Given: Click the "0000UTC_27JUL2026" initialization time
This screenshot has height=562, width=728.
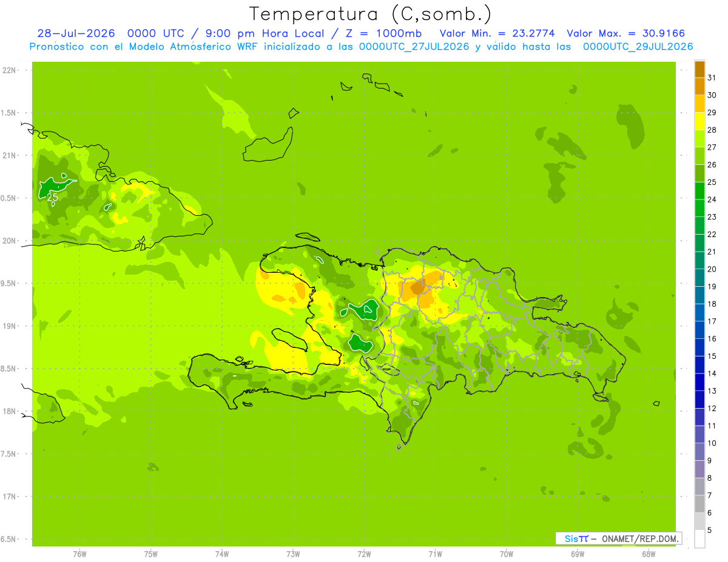Looking at the screenshot, I should (x=414, y=47).
